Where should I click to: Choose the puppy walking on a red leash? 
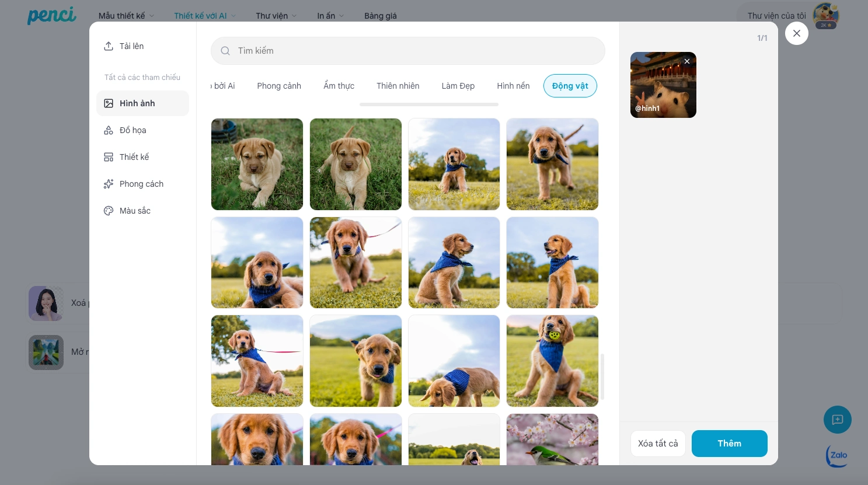tap(355, 263)
